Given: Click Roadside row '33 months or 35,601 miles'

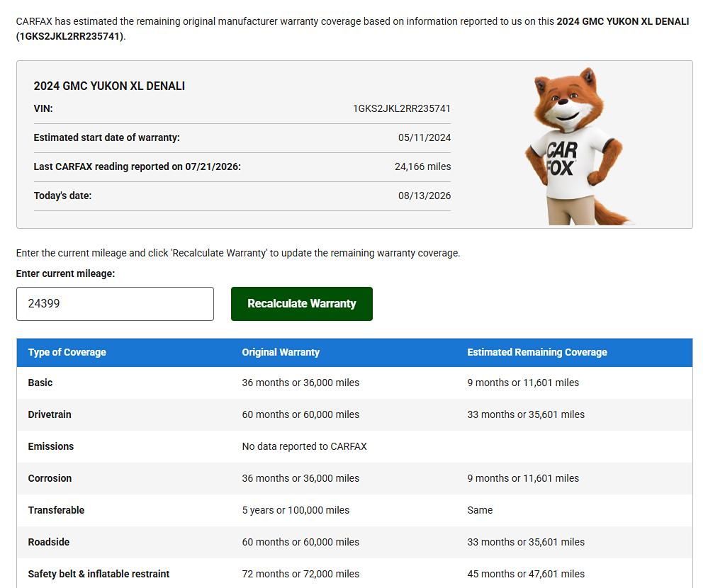Looking at the screenshot, I should pyautogui.click(x=526, y=543).
